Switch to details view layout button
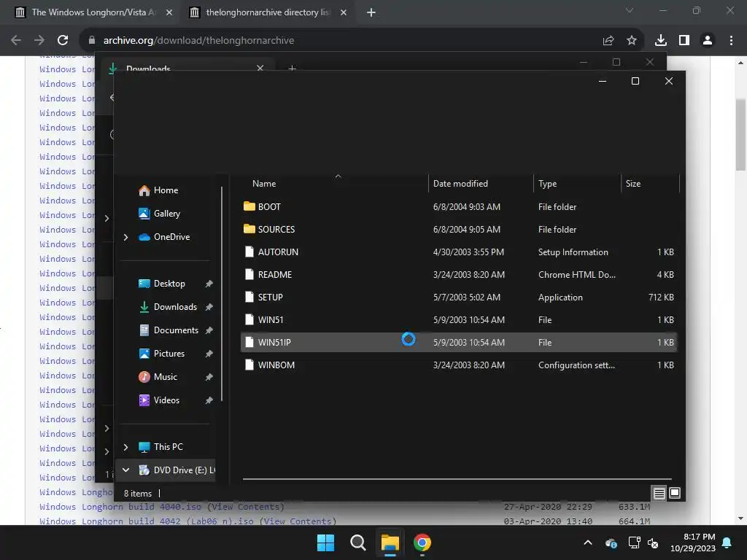The width and height of the screenshot is (747, 560). pyautogui.click(x=659, y=494)
